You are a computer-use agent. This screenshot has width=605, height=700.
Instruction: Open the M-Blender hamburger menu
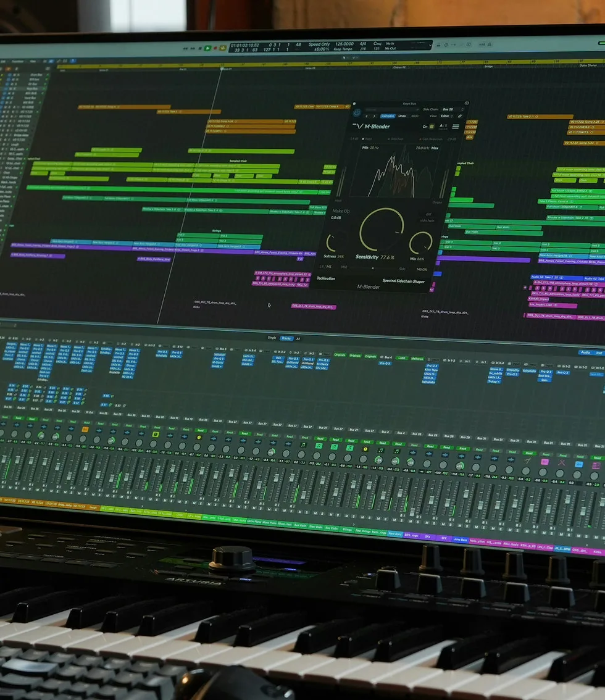(x=456, y=127)
